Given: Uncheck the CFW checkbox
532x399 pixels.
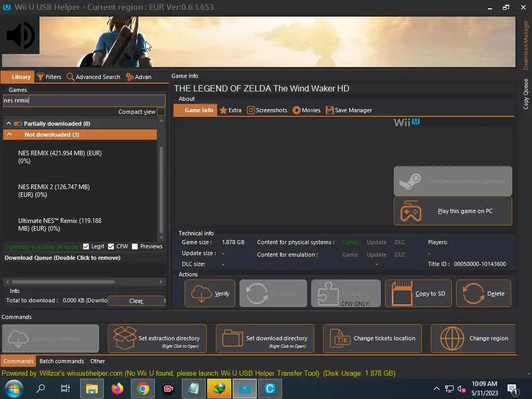Looking at the screenshot, I should pyautogui.click(x=111, y=247).
